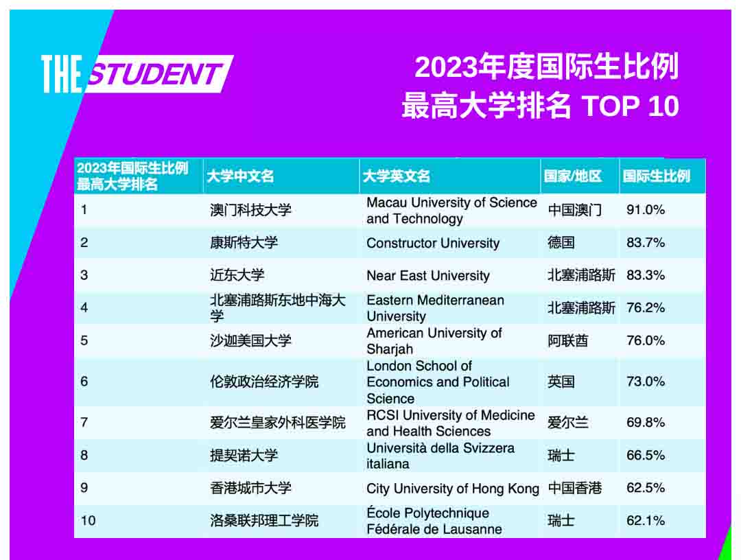
Task: Click the value '91.0%'
Action: point(646,210)
